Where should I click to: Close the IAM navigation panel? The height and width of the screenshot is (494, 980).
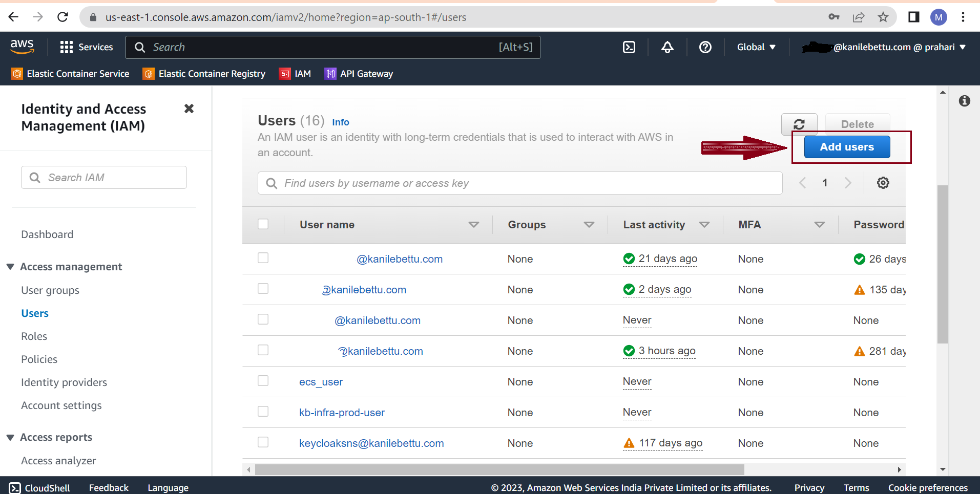click(x=189, y=109)
